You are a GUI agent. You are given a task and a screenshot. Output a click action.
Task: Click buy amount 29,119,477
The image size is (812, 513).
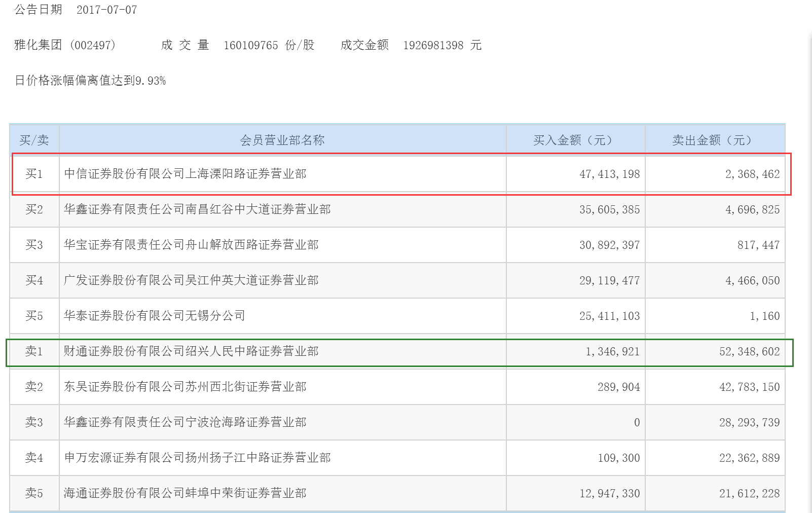[610, 281]
